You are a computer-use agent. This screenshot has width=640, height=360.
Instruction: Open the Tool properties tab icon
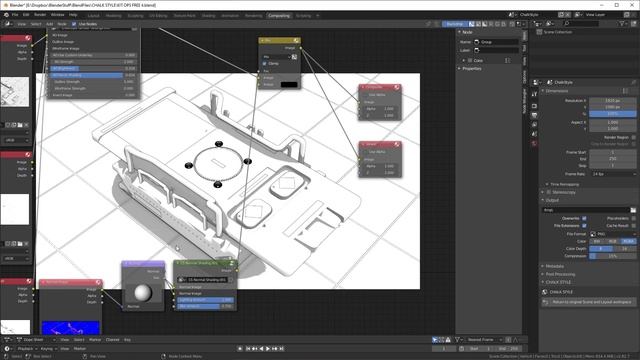(534, 94)
